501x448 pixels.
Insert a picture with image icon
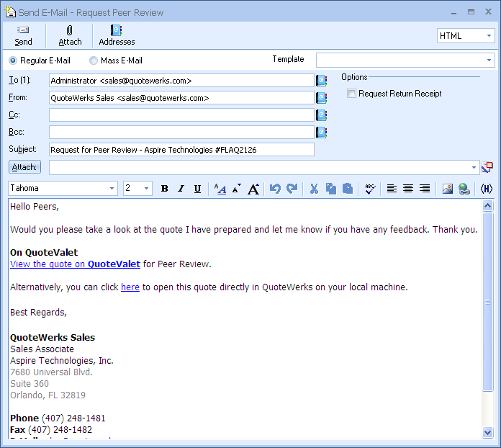[x=447, y=189]
